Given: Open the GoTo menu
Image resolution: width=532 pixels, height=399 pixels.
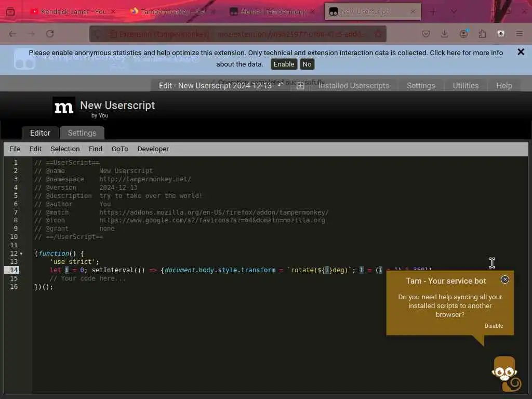Looking at the screenshot, I should [x=120, y=149].
